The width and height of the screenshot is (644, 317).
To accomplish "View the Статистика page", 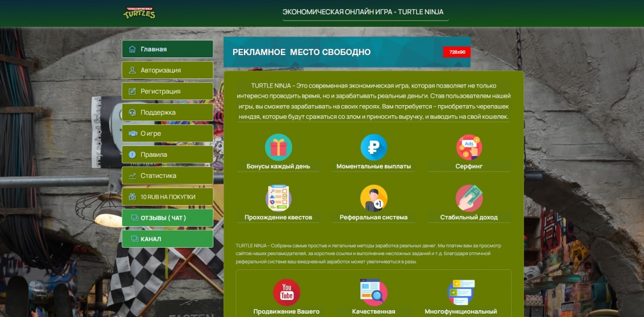I will [x=167, y=176].
